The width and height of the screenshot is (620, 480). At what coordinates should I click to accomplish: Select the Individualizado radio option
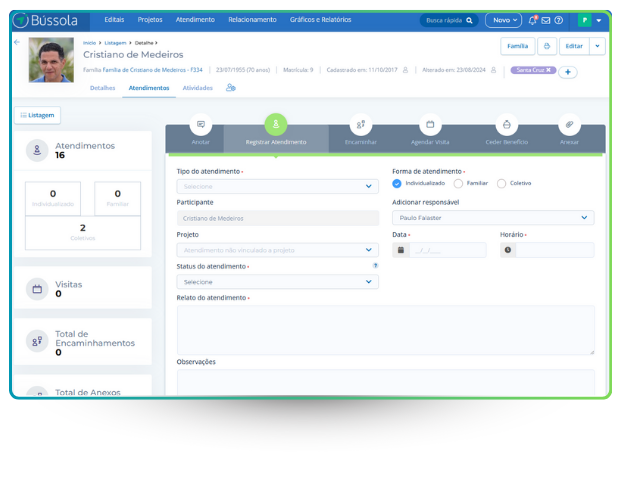click(397, 183)
